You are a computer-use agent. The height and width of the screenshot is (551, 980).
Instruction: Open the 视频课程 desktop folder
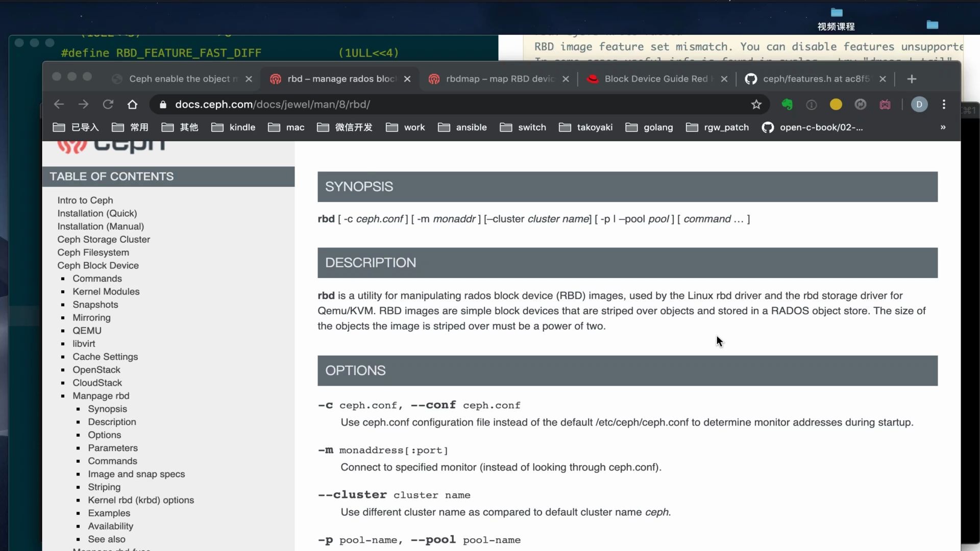836,19
